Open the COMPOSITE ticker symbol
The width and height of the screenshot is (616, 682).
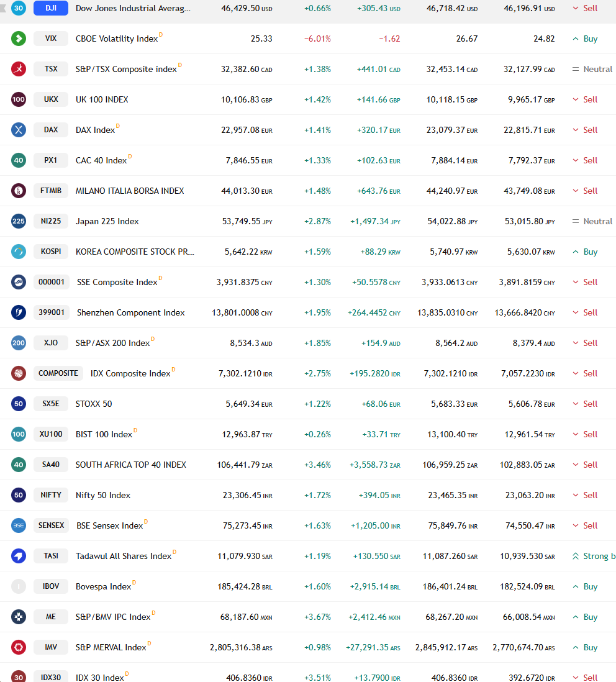(58, 373)
